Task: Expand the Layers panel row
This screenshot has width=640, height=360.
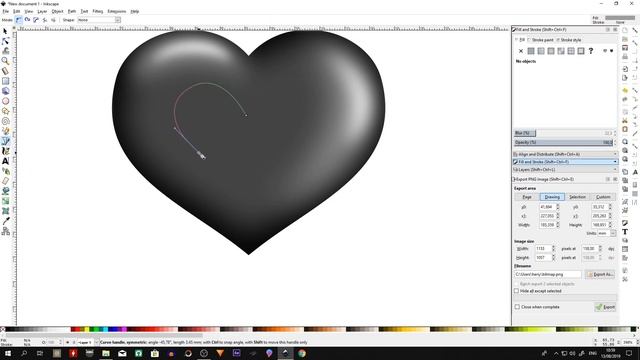Action: [565, 169]
